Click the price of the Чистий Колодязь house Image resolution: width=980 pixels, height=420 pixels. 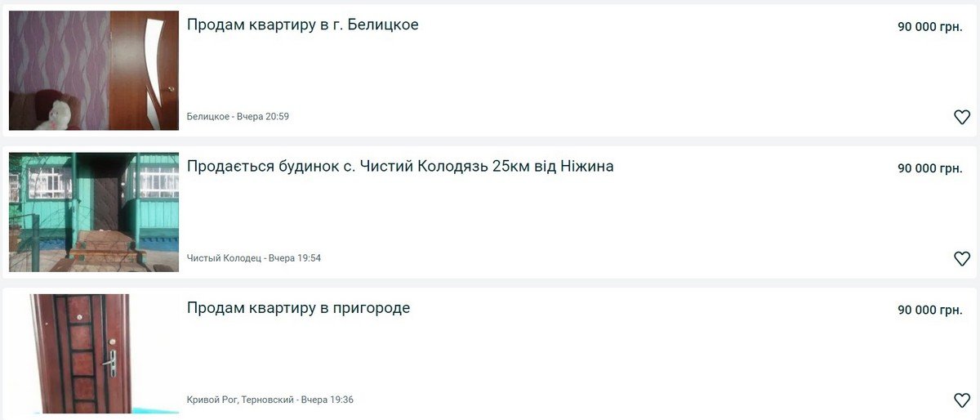[929, 168]
